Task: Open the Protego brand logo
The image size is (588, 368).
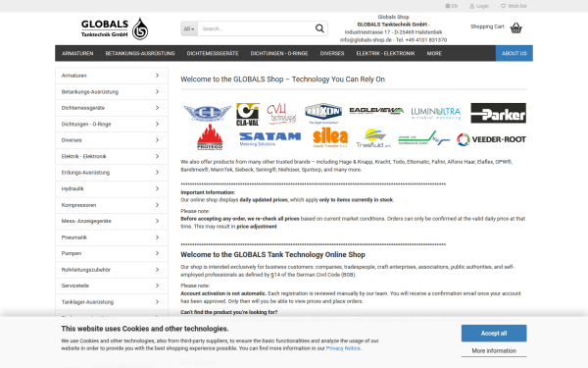Action: [210, 137]
